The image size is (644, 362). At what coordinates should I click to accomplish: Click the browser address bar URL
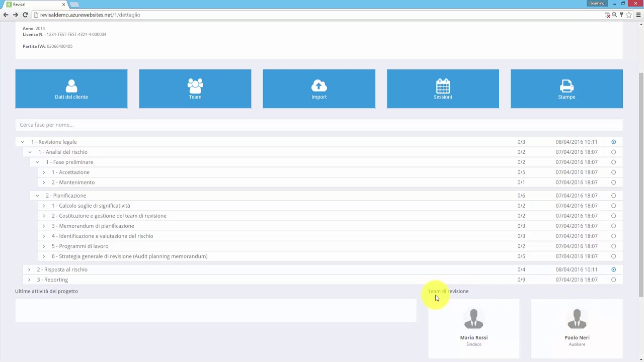[90, 15]
